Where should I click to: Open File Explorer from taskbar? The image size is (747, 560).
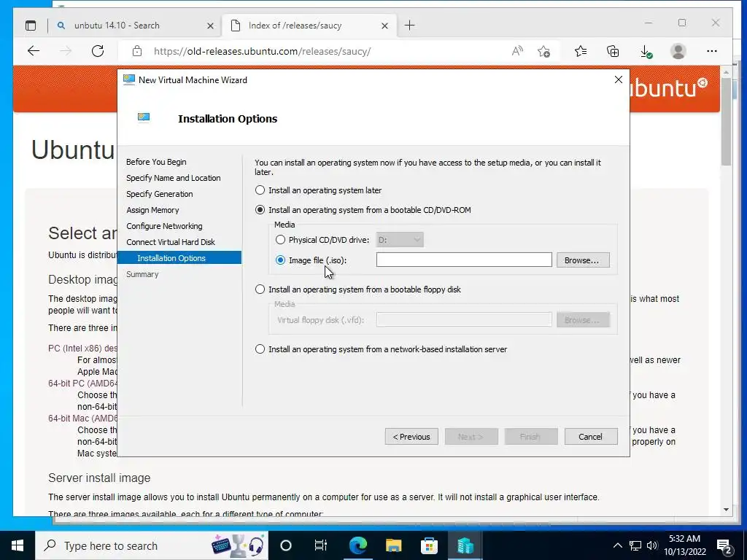pos(393,545)
